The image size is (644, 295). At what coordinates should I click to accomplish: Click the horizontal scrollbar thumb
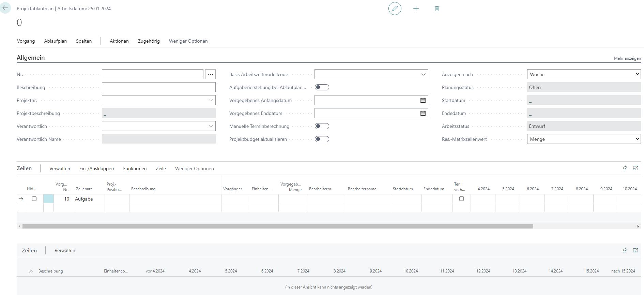pyautogui.click(x=278, y=226)
